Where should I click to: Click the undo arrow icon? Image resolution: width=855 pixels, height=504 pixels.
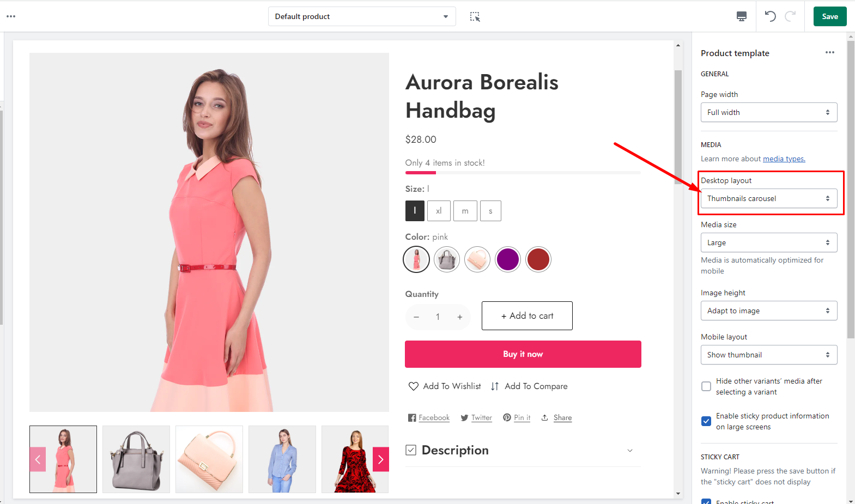[770, 16]
